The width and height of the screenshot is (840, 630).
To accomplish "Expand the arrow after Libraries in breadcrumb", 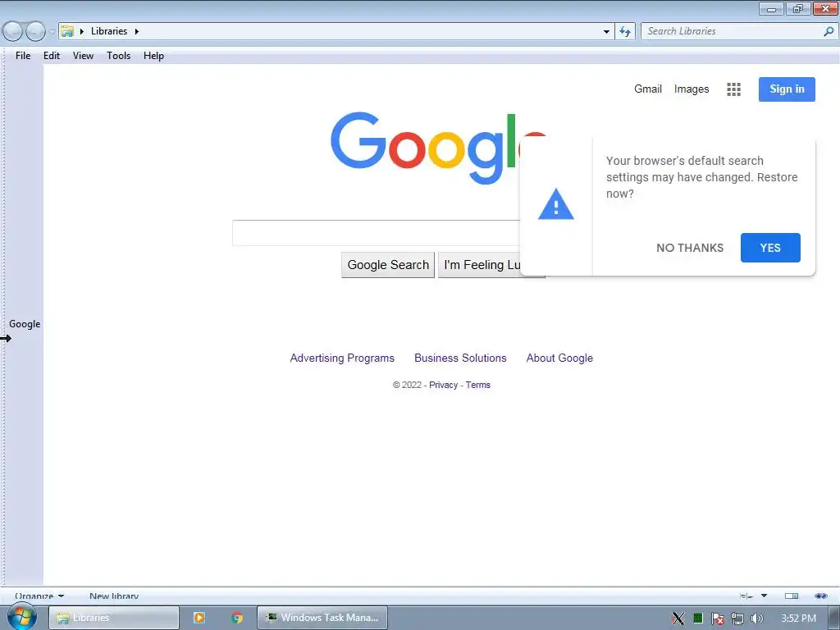I will pyautogui.click(x=137, y=32).
